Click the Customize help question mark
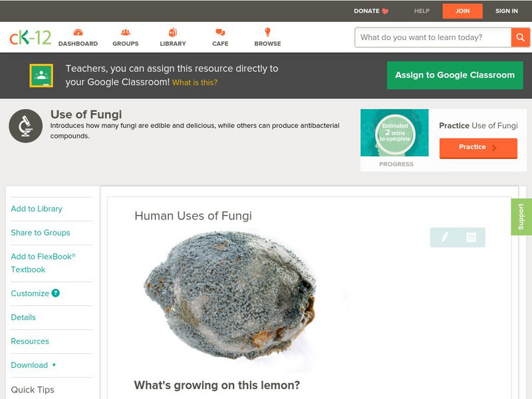Image resolution: width=532 pixels, height=399 pixels. [x=55, y=293]
